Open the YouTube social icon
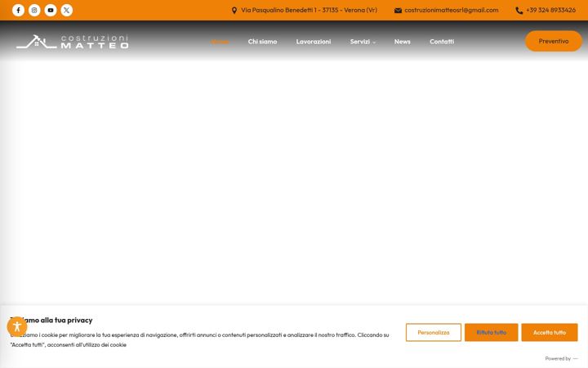Image resolution: width=588 pixels, height=368 pixels. [51, 10]
